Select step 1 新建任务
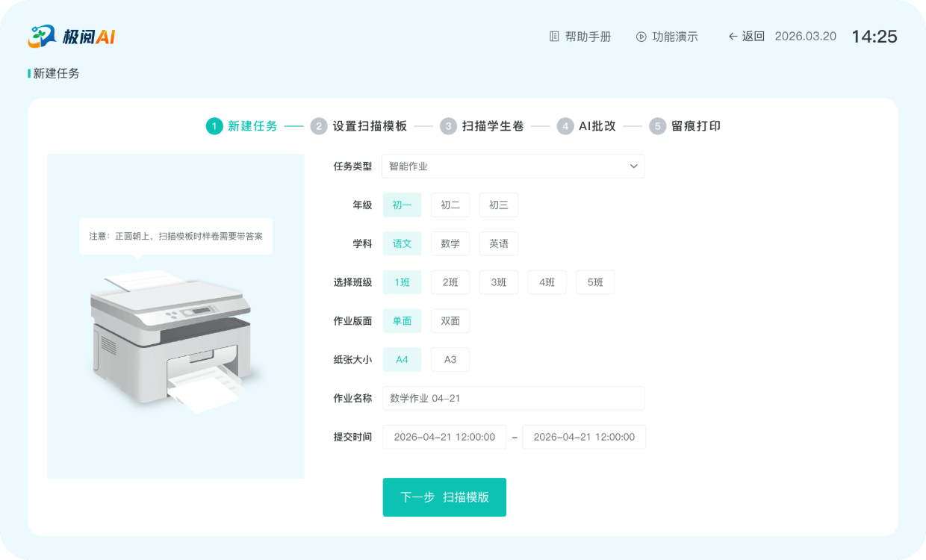 242,126
